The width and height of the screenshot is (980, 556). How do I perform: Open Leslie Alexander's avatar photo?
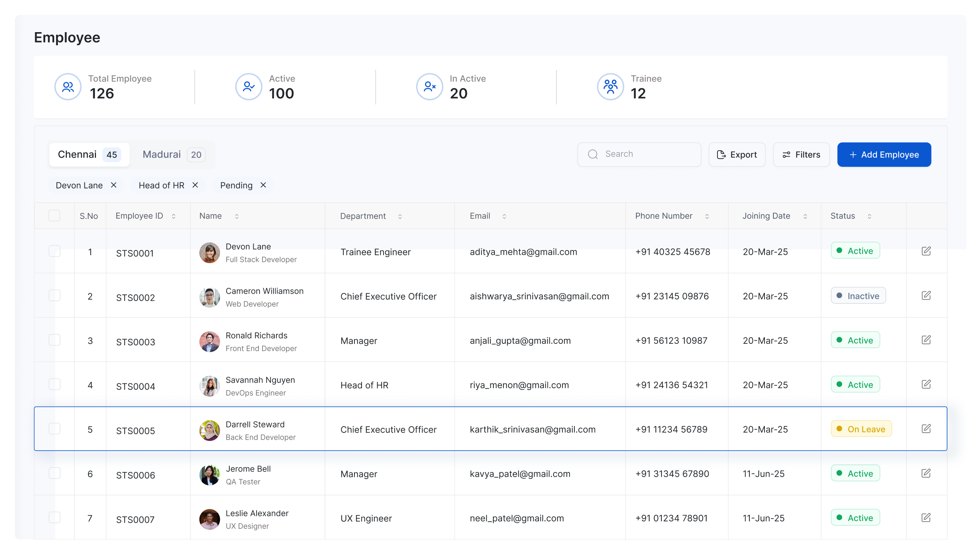click(210, 519)
